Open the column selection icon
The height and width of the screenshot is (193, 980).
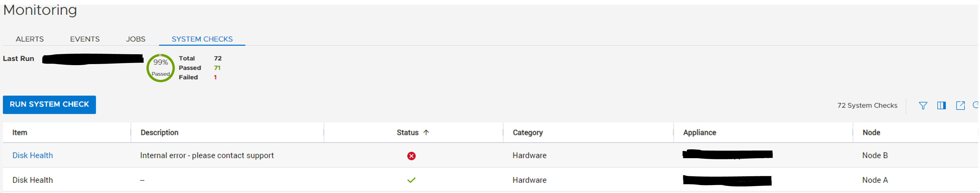coord(942,105)
